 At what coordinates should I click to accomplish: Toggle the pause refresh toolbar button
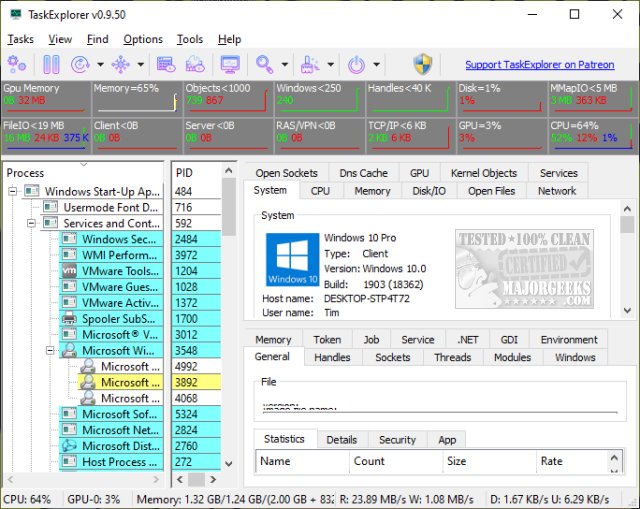click(x=50, y=65)
